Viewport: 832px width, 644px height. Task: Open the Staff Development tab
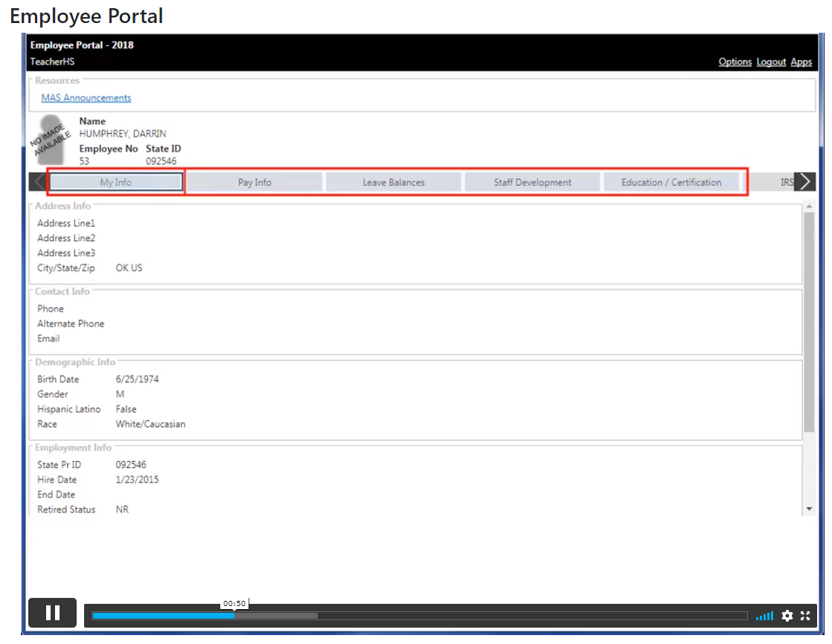pos(532,182)
